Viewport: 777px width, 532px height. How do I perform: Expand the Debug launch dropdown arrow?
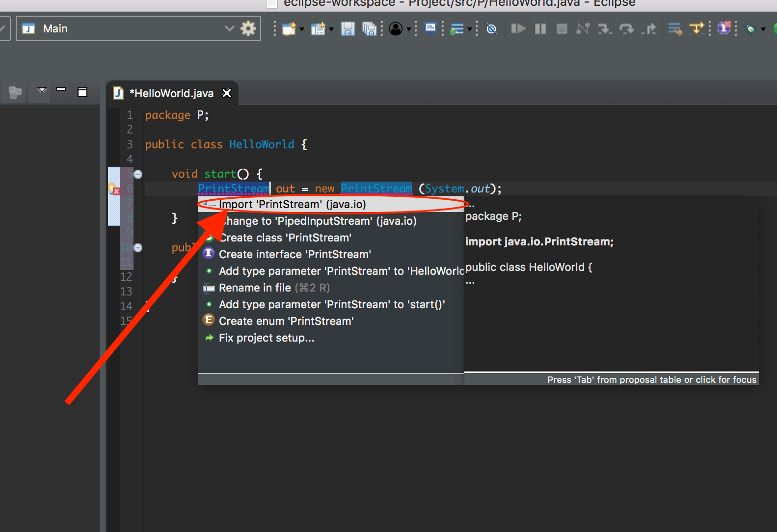[763, 29]
